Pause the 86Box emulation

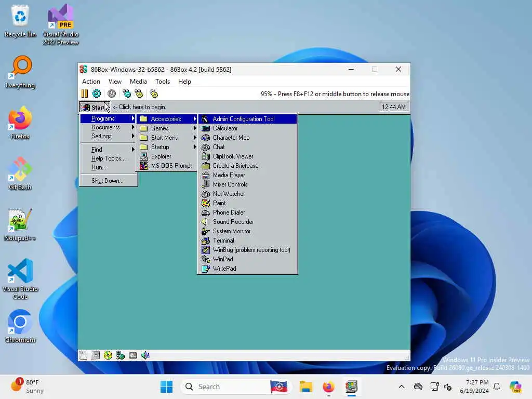click(85, 94)
